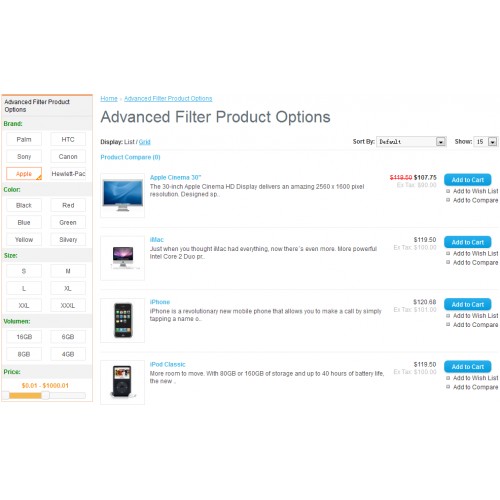Toggle the Apple brand filter

point(24,174)
